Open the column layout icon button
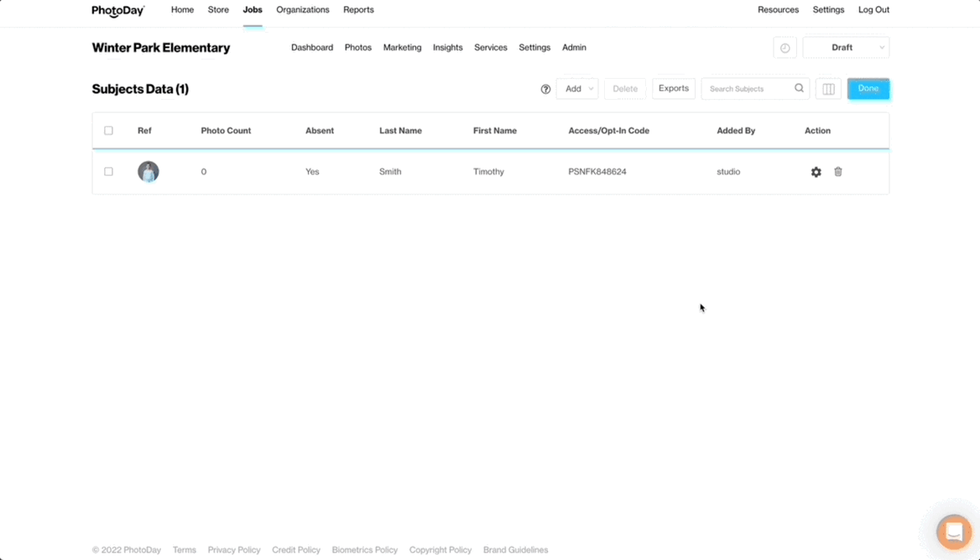 (828, 89)
